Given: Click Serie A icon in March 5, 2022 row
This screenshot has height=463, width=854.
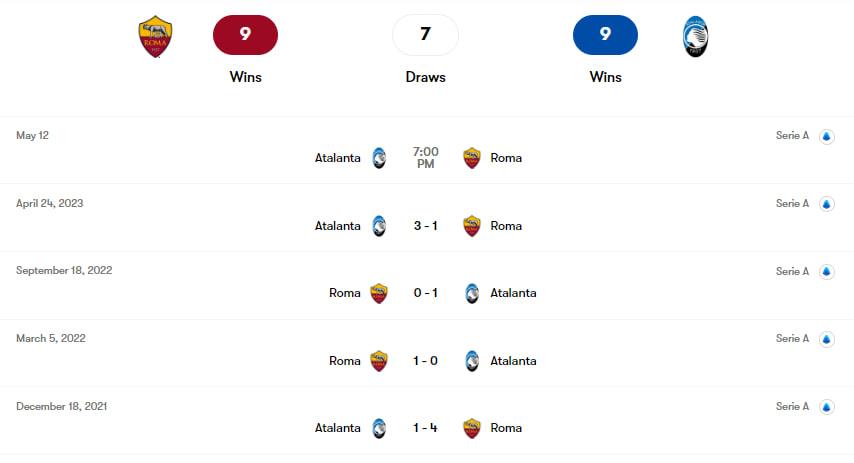Looking at the screenshot, I should coord(827,339).
